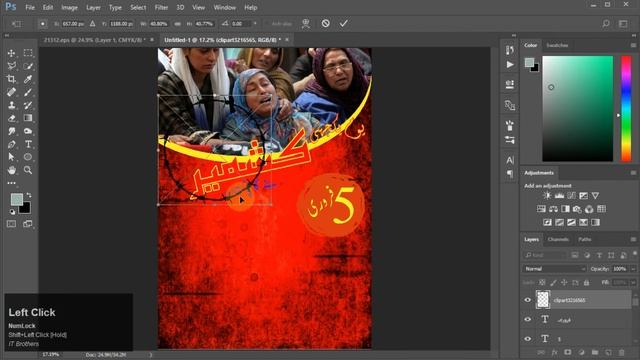
Task: Switch to the 21312.eps document tab
Action: (x=93, y=40)
